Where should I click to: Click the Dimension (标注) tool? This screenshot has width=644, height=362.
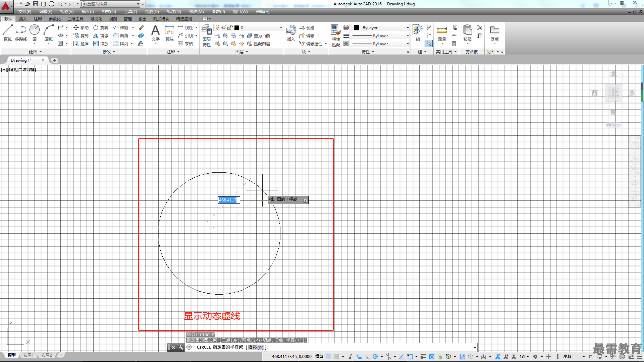170,33
